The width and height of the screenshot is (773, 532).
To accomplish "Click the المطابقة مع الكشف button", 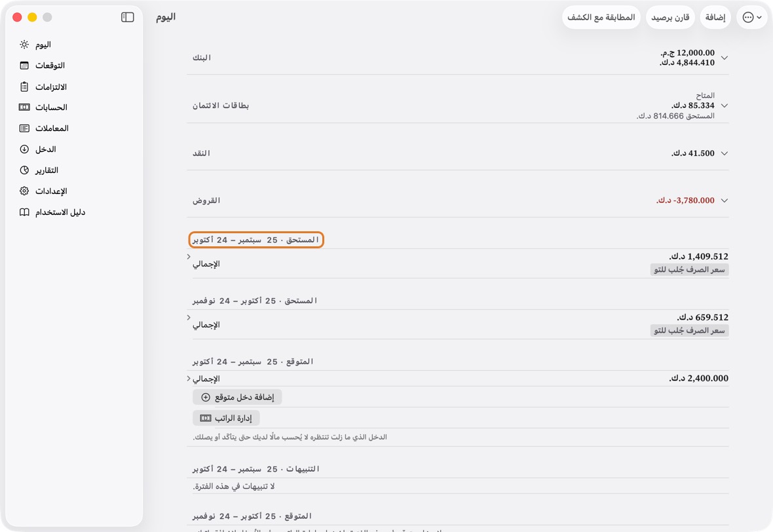I will pyautogui.click(x=601, y=17).
